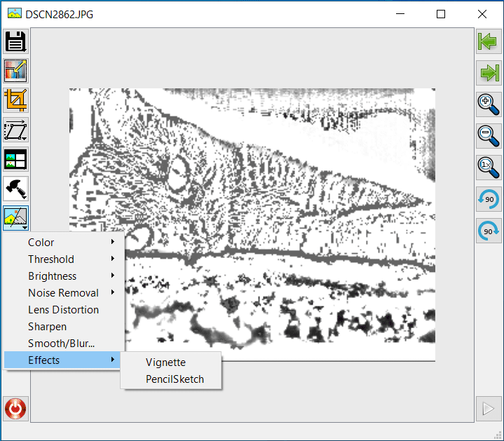The height and width of the screenshot is (441, 504).
Task: Go to previous image with green arrow
Action: [489, 41]
